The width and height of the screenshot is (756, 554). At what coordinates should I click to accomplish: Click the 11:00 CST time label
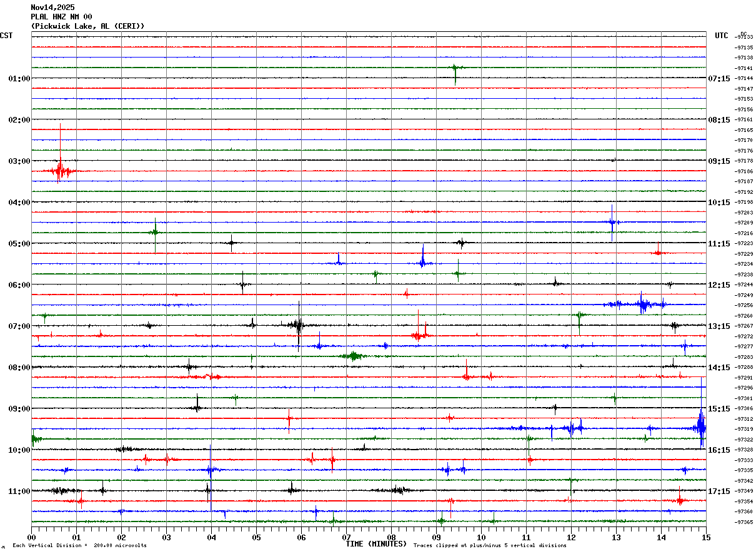(19, 491)
